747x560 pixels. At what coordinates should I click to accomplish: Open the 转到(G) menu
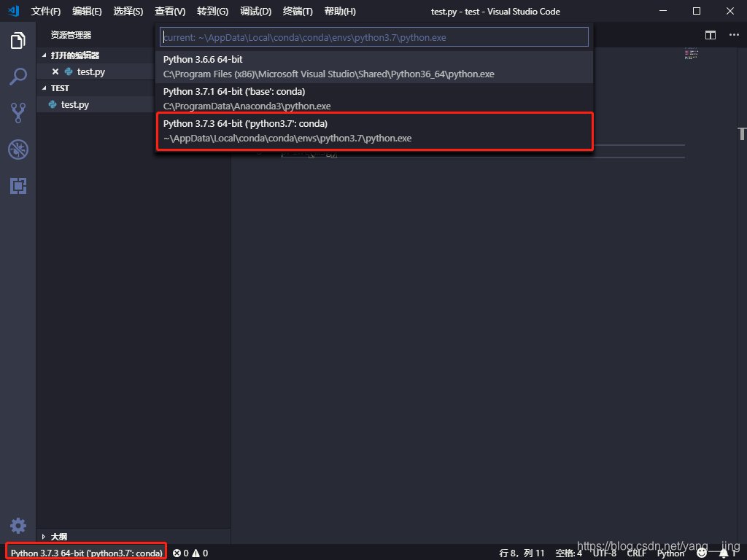(212, 12)
